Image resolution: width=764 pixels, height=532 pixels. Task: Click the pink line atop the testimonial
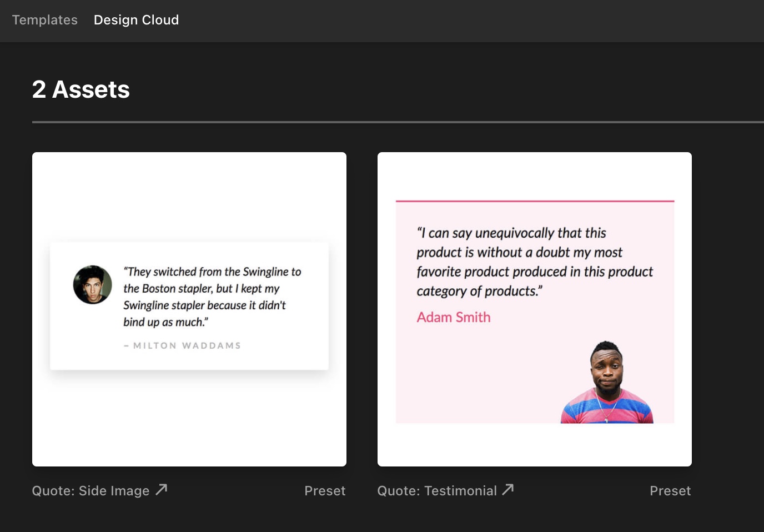tap(535, 201)
